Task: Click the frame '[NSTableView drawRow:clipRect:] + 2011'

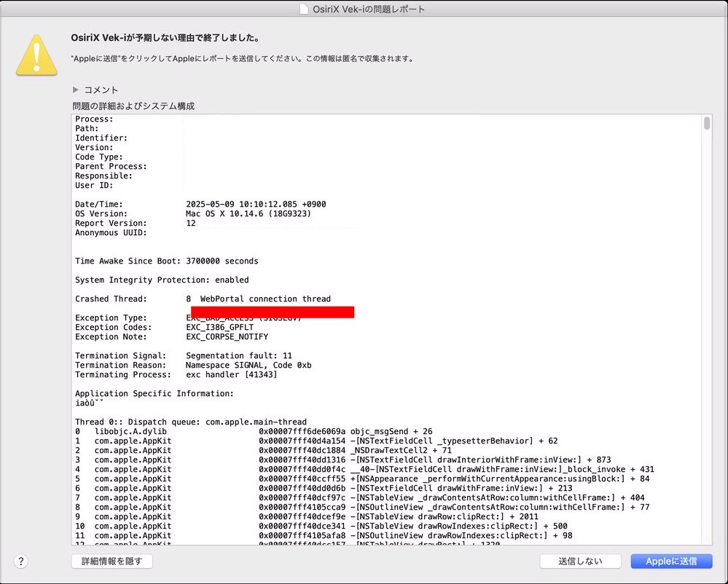Action: point(445,517)
